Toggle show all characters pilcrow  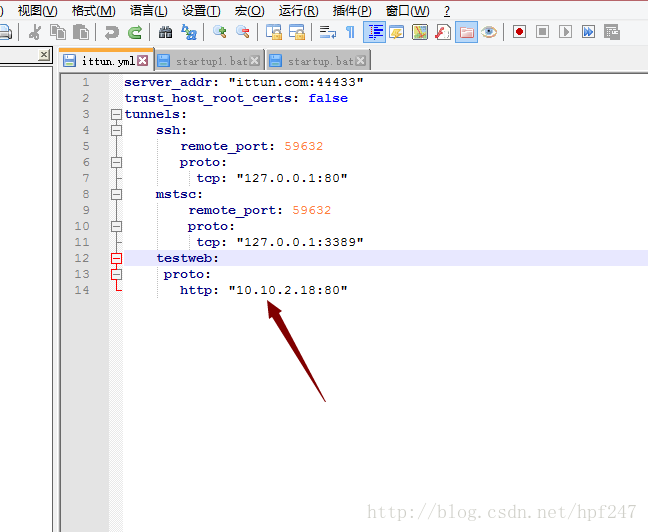[350, 32]
